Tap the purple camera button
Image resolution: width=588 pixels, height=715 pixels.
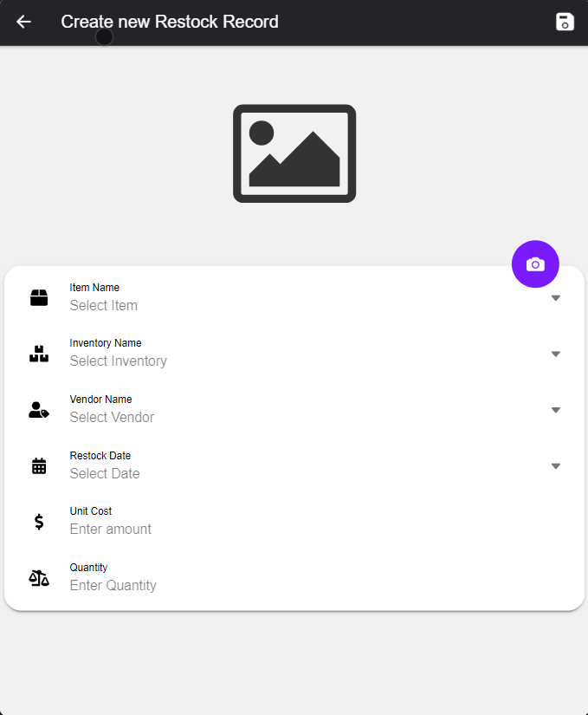tap(535, 264)
